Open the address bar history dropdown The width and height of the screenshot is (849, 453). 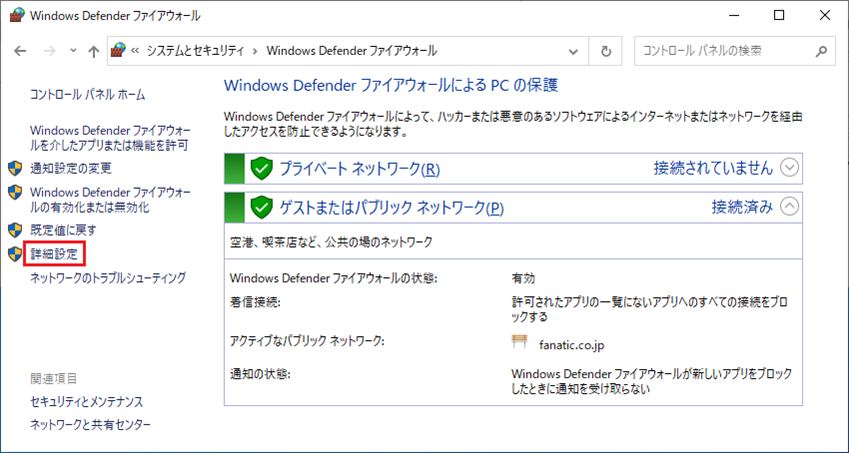tap(573, 51)
